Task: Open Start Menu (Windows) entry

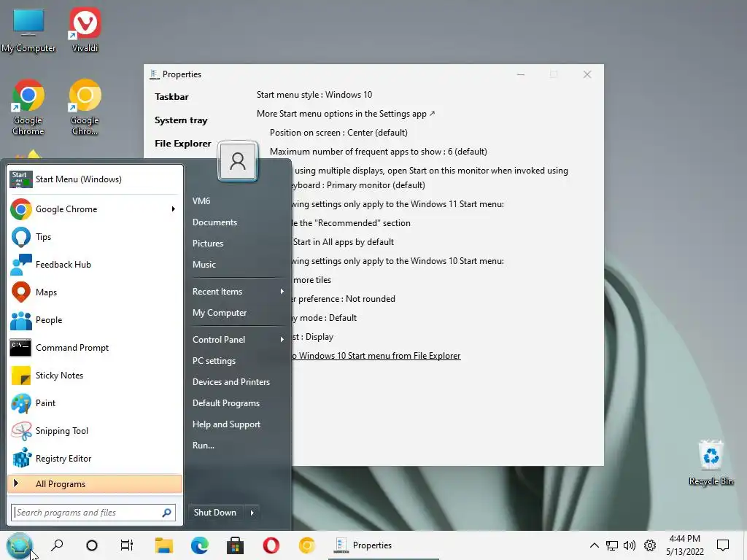Action: coord(94,179)
